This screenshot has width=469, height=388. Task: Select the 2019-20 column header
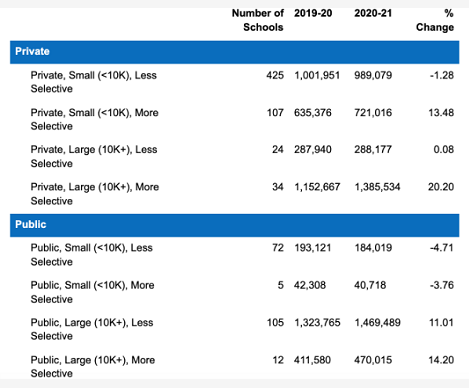coord(313,13)
